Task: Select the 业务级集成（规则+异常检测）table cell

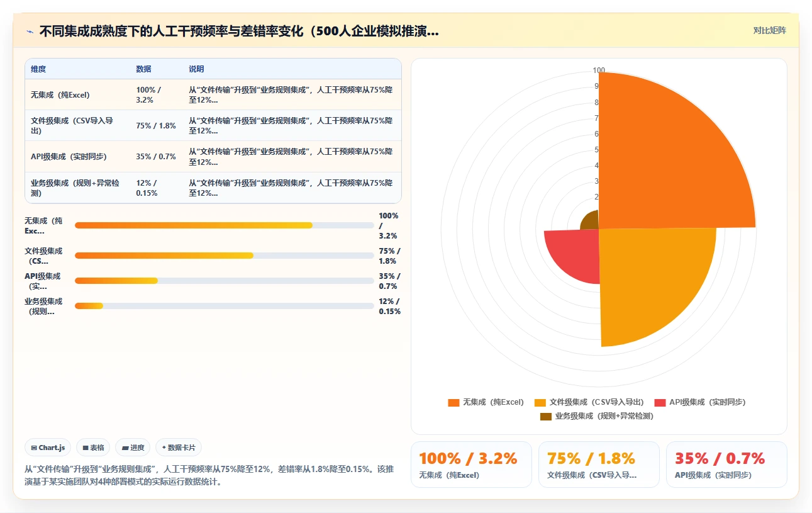Action: coord(77,188)
